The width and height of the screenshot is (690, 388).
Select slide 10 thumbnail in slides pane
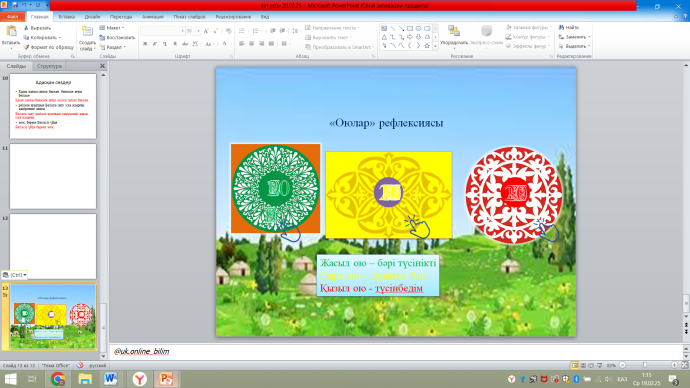pyautogui.click(x=53, y=106)
